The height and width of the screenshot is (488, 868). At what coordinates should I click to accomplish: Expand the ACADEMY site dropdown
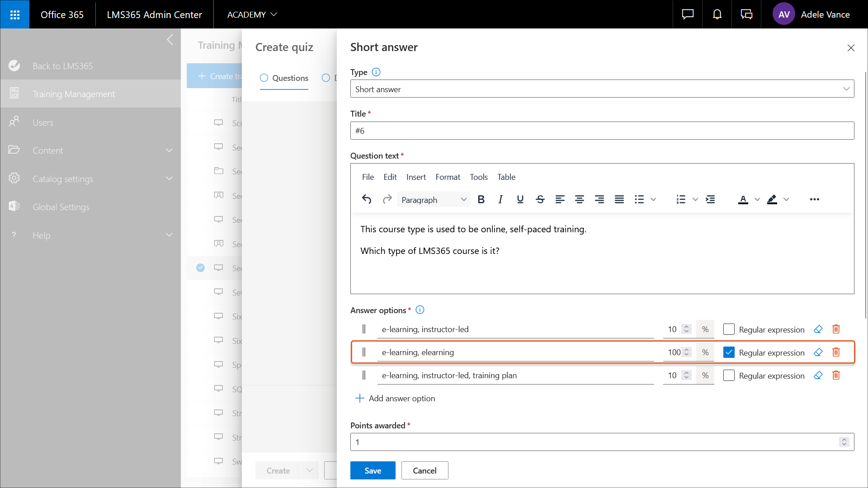tap(252, 14)
